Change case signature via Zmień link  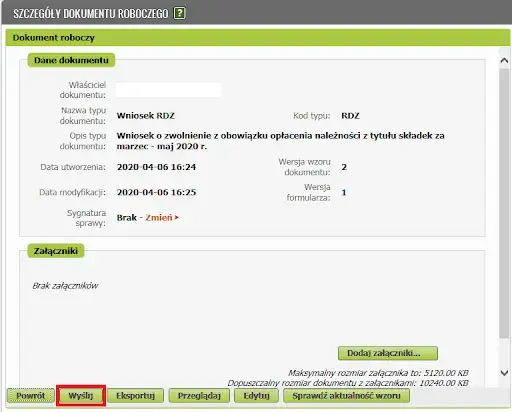tap(162, 218)
